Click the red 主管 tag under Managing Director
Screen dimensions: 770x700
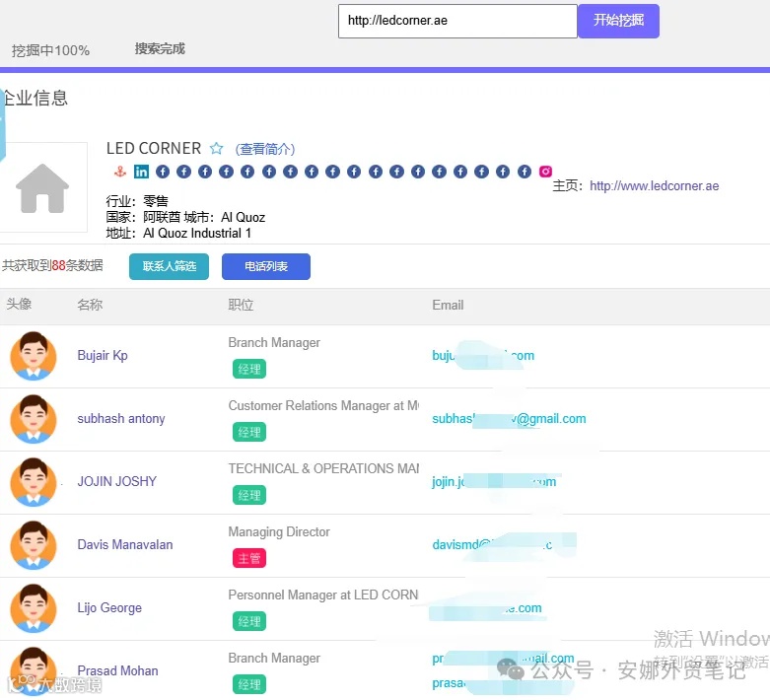[249, 558]
